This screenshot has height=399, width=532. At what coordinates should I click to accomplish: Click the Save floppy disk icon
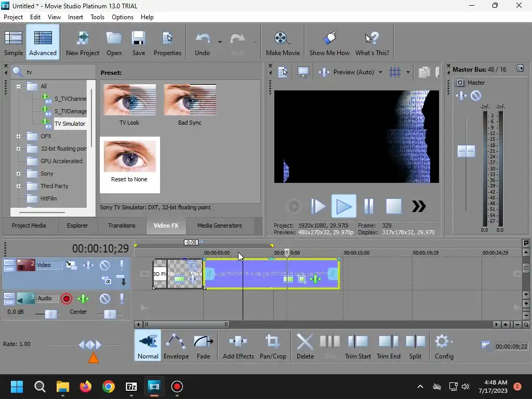(138, 38)
